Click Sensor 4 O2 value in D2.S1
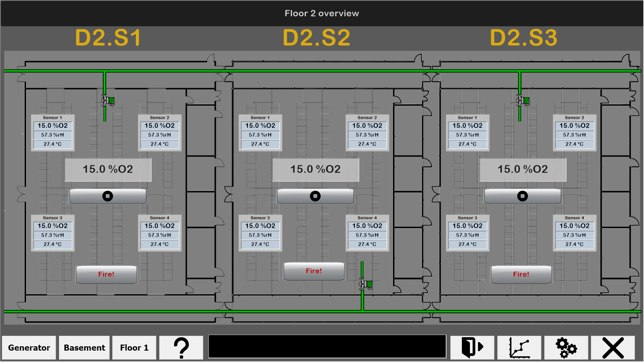Screen dimensions: 644x362 click(160, 226)
